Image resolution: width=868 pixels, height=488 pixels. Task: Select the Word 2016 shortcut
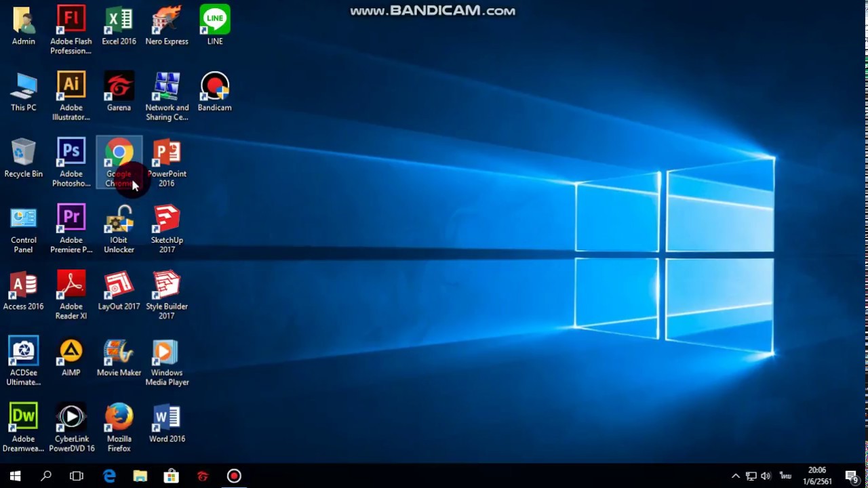167,424
